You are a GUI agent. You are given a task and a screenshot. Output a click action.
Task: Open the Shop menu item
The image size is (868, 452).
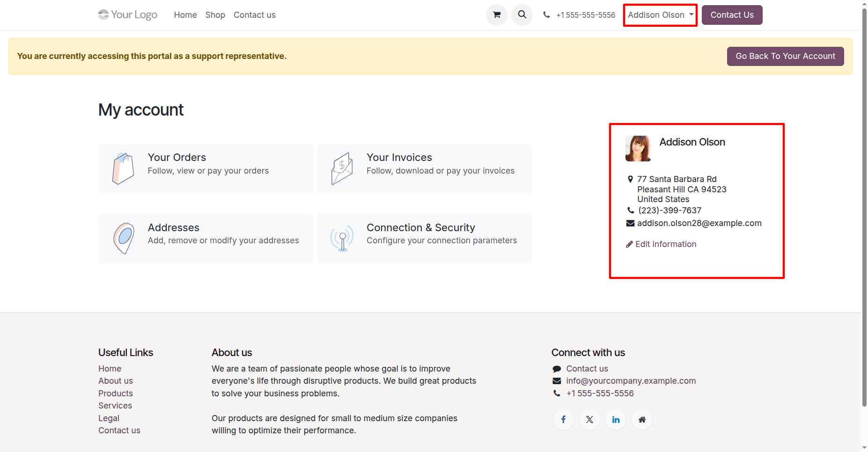(215, 15)
